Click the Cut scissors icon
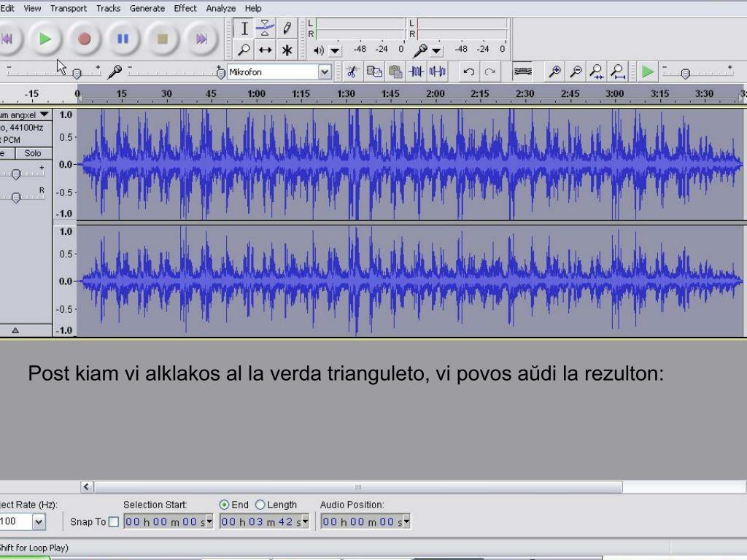 tap(352, 72)
